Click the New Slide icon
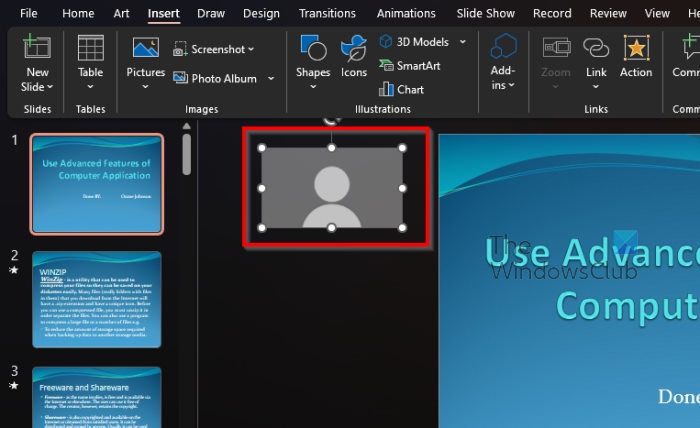Image resolution: width=700 pixels, height=428 pixels. coord(37,46)
